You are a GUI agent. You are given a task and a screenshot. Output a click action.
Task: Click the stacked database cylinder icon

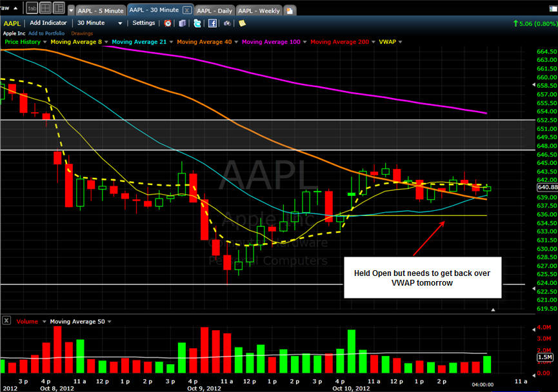click(182, 23)
